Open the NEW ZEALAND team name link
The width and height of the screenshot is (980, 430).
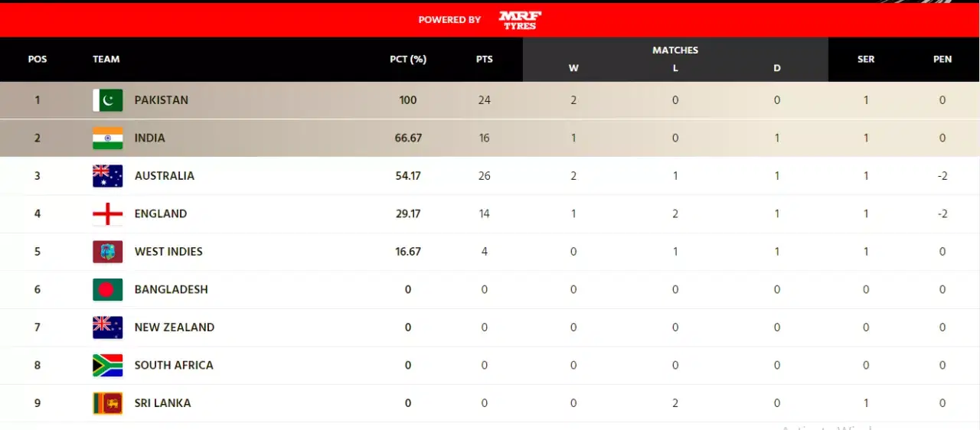pyautogui.click(x=175, y=327)
